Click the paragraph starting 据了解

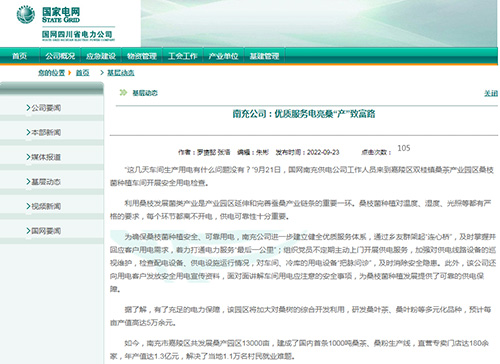tap(301, 316)
